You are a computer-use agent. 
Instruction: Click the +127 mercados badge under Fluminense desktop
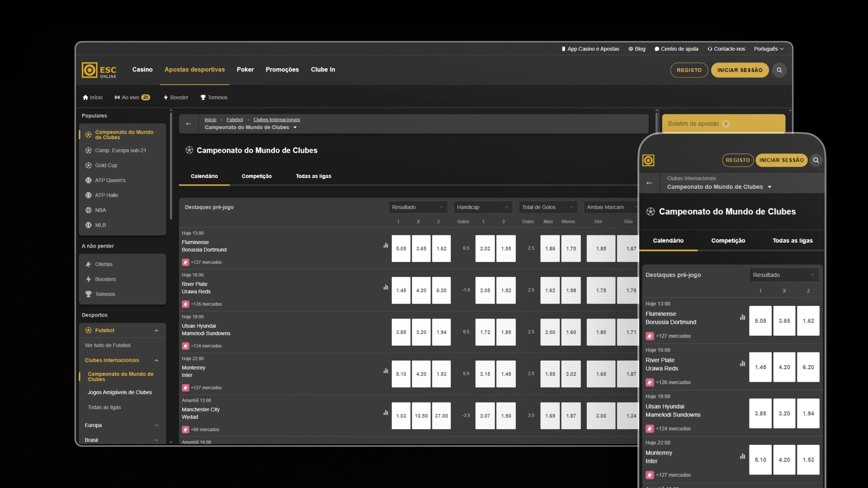tap(202, 263)
